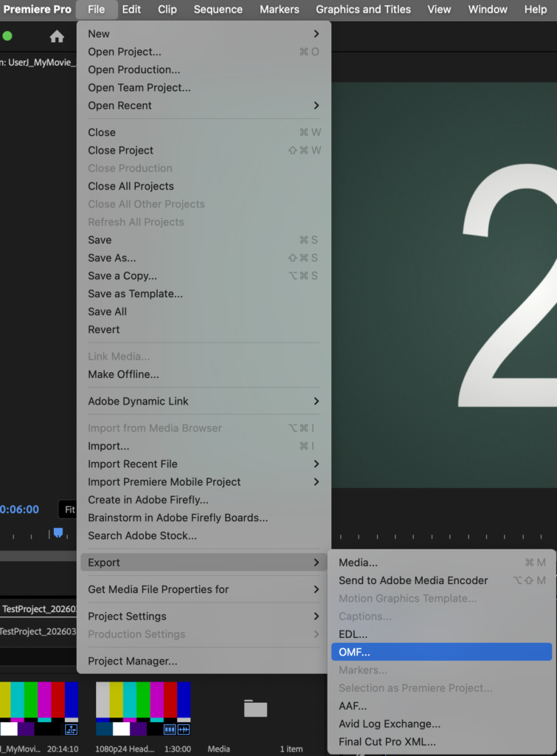Open the Sequence menu in menu bar
This screenshot has height=756, width=557.
[218, 10]
